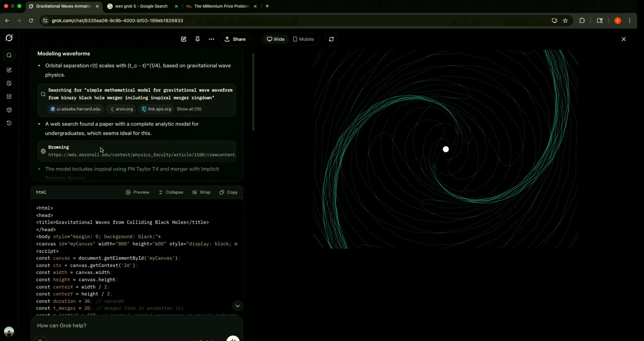This screenshot has width=644, height=341.
Task: Open the sidebar tasks clock icon
Action: click(x=9, y=97)
